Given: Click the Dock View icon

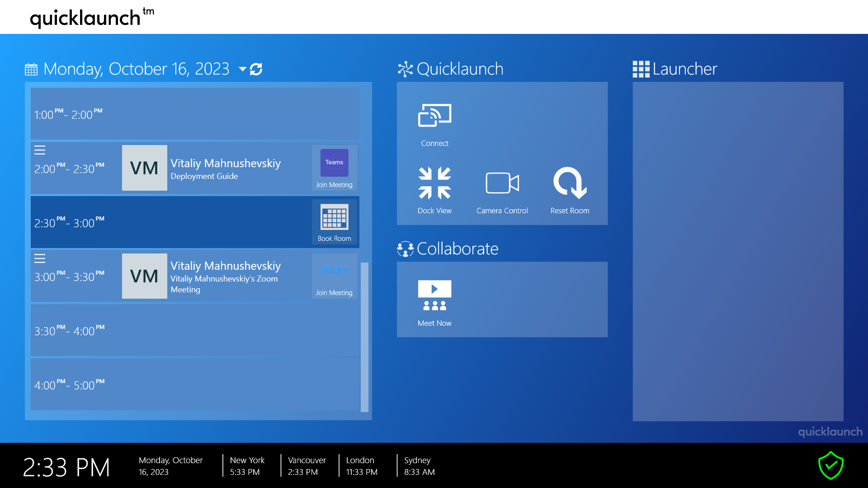Looking at the screenshot, I should coord(434,183).
